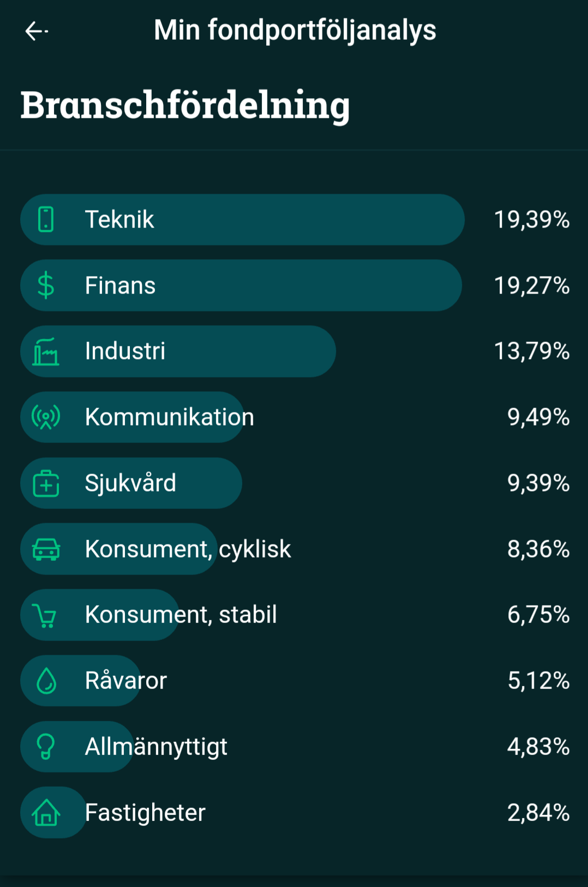588x887 pixels.
Task: Tap the Fastigheter house icon
Action: click(46, 813)
